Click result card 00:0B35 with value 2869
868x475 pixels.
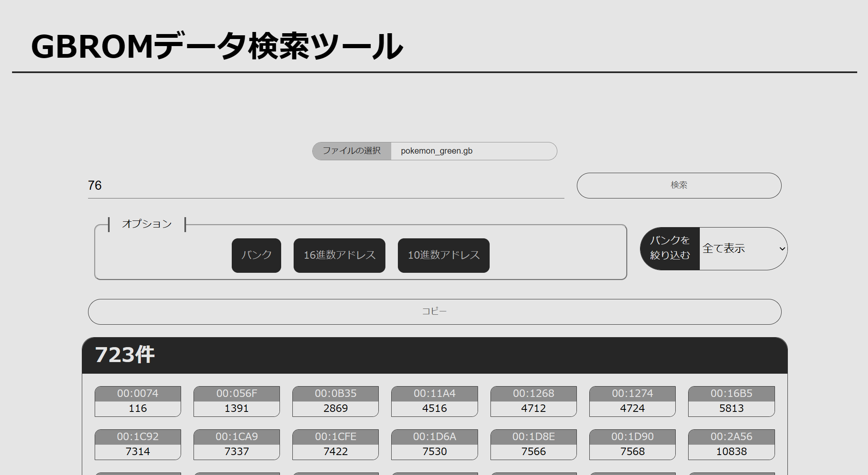[336, 401]
